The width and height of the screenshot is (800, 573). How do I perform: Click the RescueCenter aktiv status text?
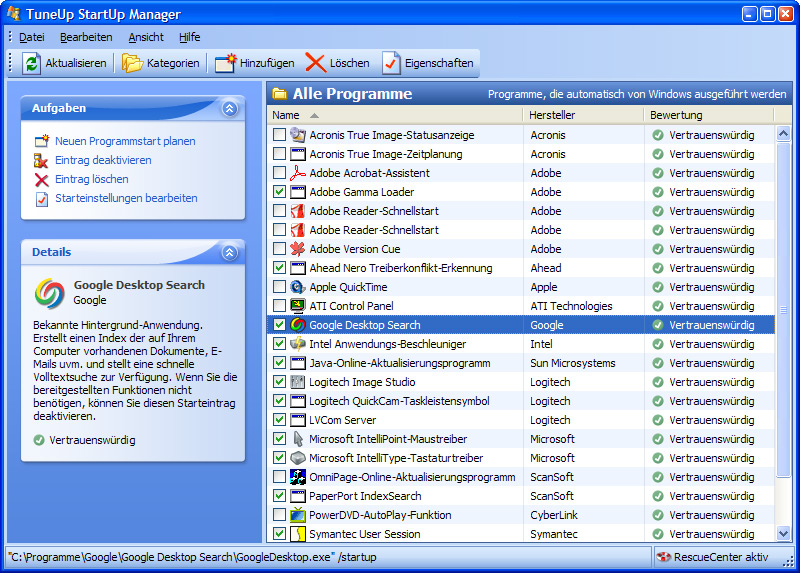(720, 557)
